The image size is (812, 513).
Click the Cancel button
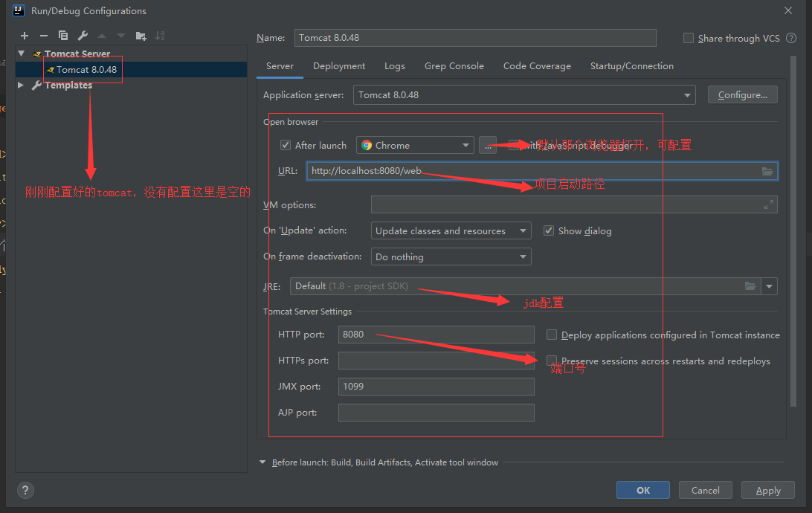click(706, 490)
